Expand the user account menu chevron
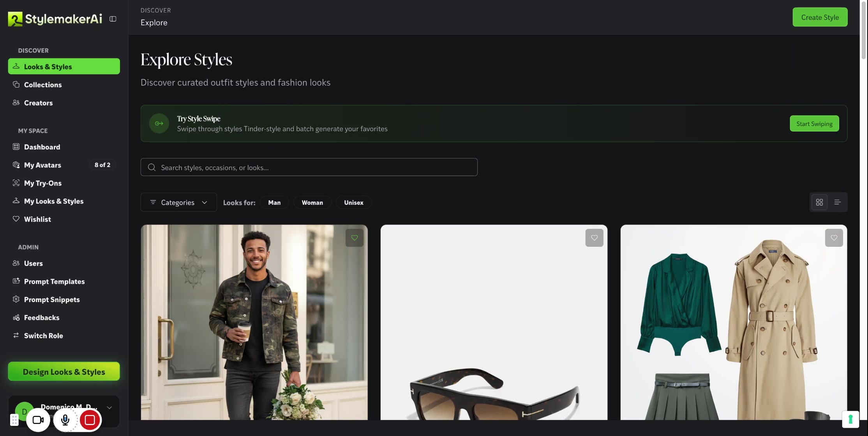Viewport: 868px width, 436px height. [109, 408]
